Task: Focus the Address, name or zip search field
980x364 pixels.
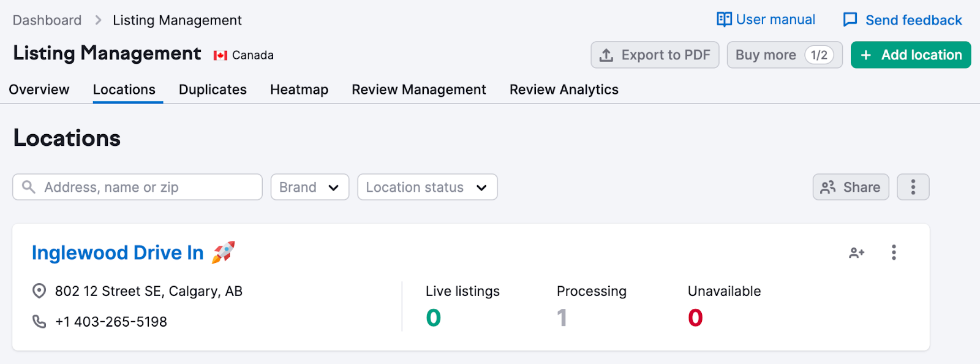Action: pos(147,187)
